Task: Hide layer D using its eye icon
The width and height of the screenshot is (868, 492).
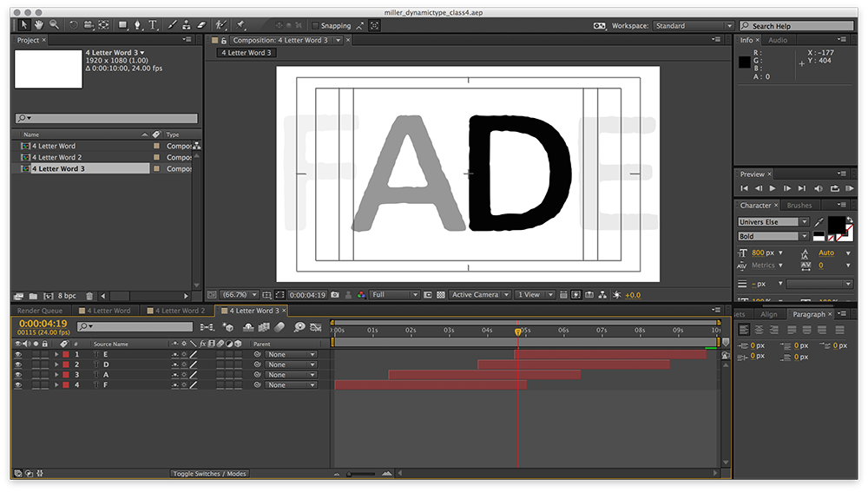Action: click(18, 364)
